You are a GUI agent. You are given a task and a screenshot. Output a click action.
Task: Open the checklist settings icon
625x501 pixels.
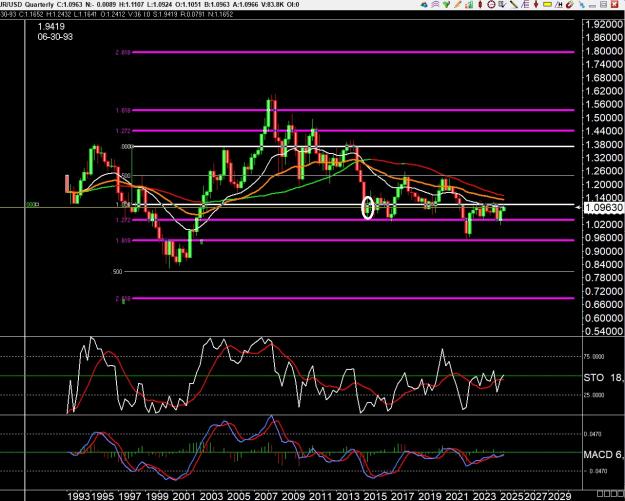502,4
